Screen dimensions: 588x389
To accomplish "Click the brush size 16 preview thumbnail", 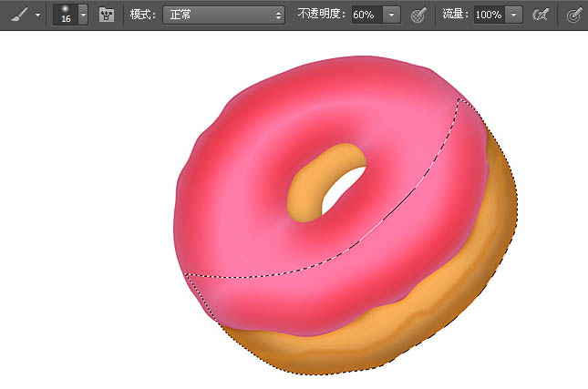I will pyautogui.click(x=66, y=15).
